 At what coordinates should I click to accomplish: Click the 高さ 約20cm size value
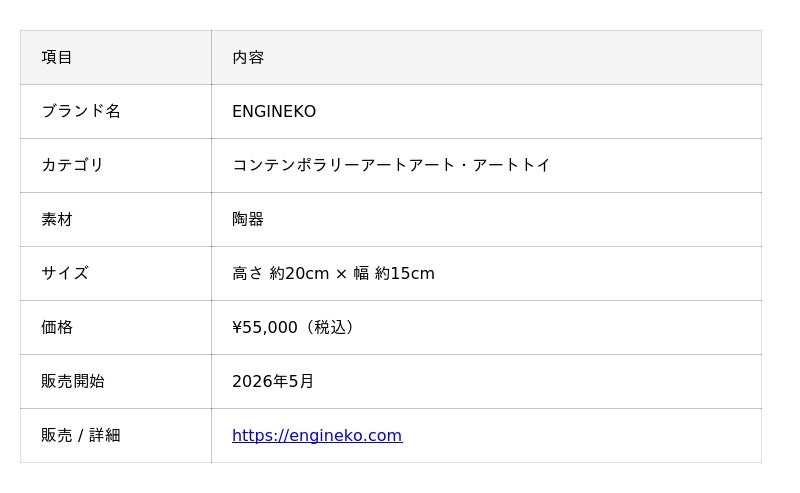click(281, 274)
